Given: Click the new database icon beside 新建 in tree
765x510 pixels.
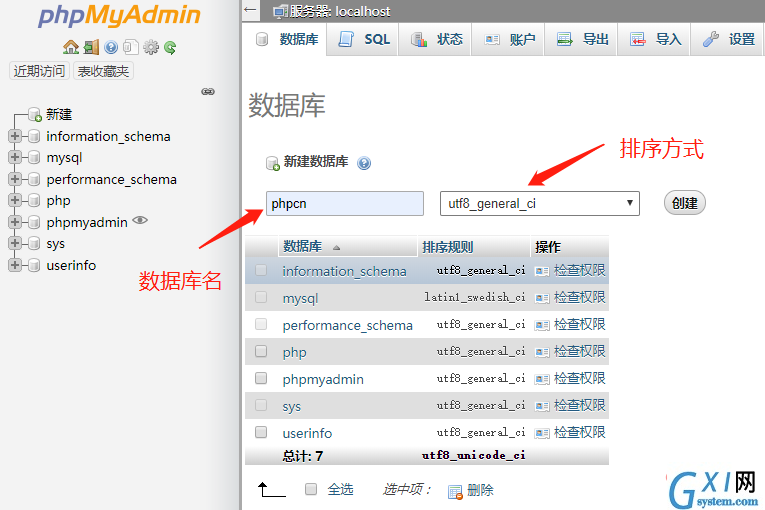Looking at the screenshot, I should pos(35,115).
